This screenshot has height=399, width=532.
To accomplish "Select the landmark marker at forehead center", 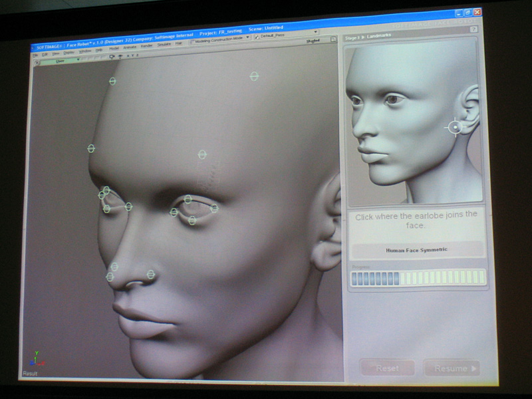I will click(202, 154).
